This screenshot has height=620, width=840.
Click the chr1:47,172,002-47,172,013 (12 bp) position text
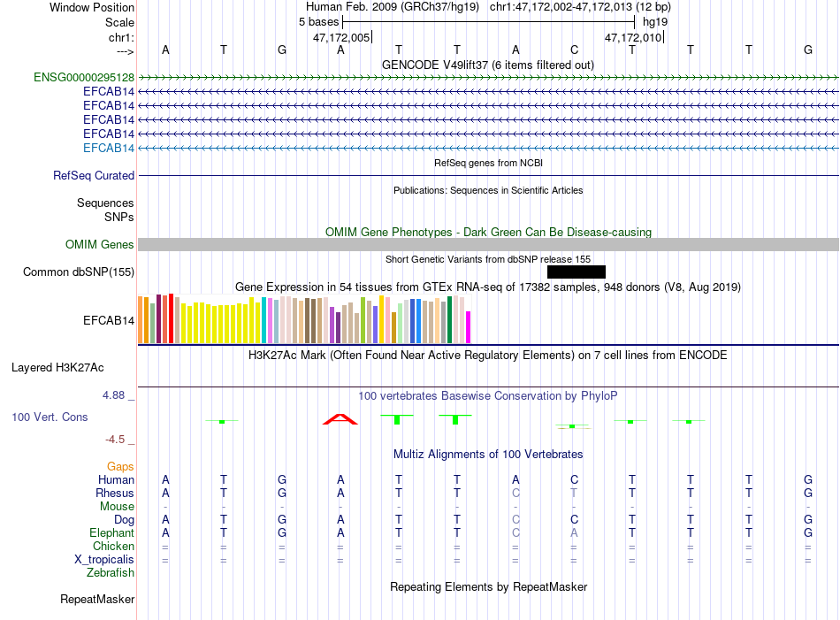[x=580, y=7]
